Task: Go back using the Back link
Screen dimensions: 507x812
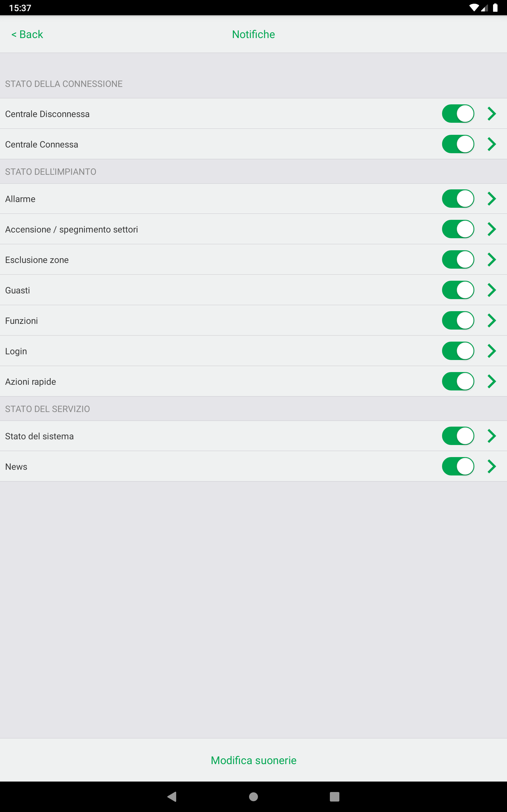Action: (28, 34)
